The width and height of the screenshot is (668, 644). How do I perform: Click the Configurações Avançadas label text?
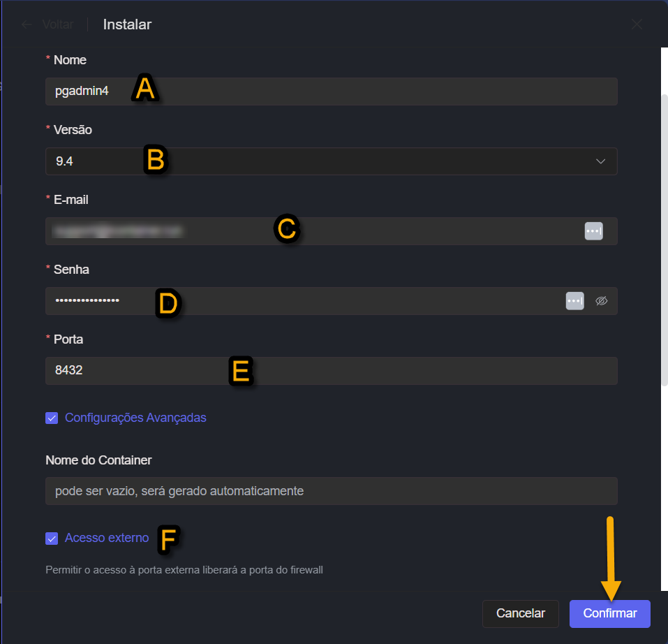coord(135,418)
